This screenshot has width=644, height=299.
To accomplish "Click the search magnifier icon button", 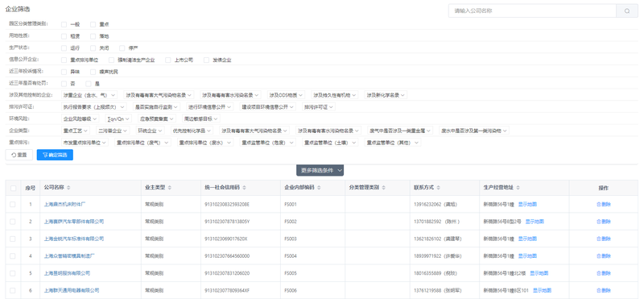I will point(627,11).
